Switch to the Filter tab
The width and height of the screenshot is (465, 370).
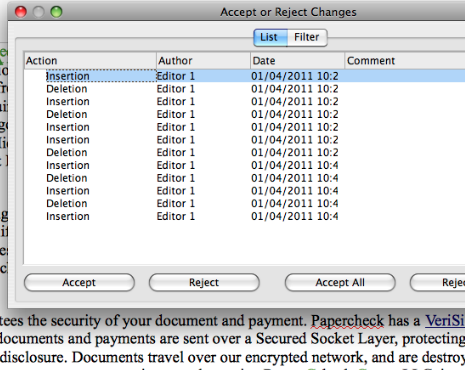coord(307,37)
